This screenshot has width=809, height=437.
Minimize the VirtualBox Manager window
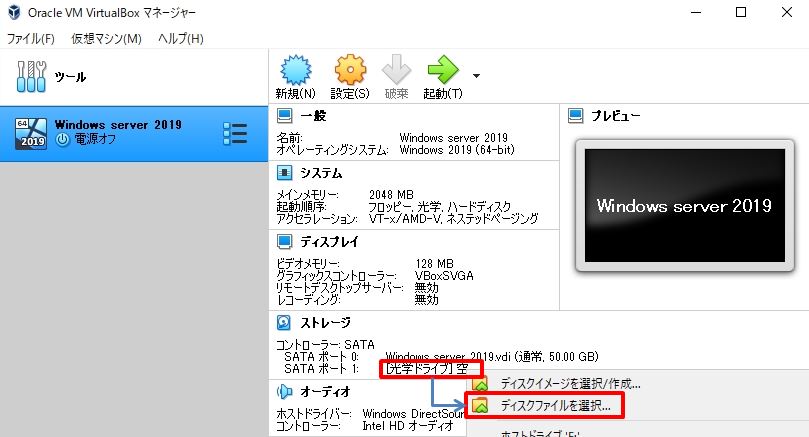tap(696, 12)
